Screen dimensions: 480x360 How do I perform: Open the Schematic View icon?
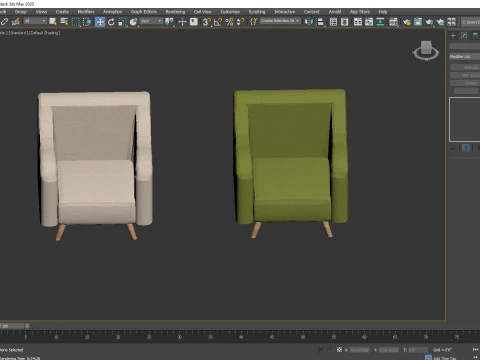tap(380, 22)
